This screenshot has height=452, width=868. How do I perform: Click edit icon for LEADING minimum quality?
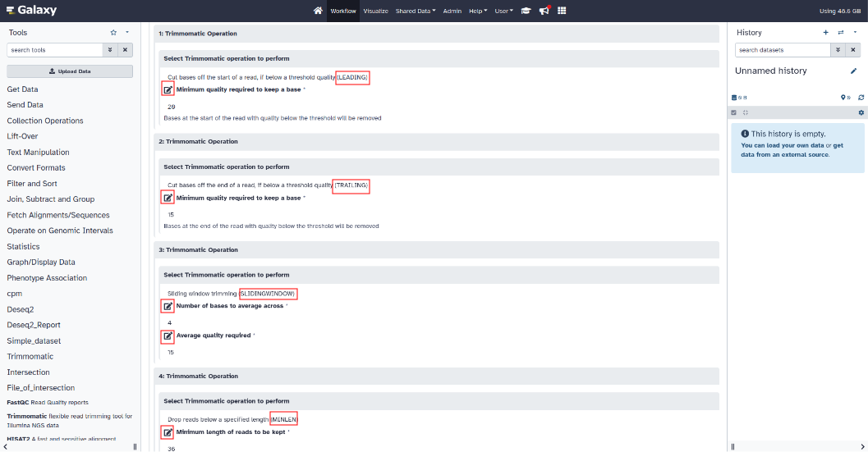click(x=168, y=89)
